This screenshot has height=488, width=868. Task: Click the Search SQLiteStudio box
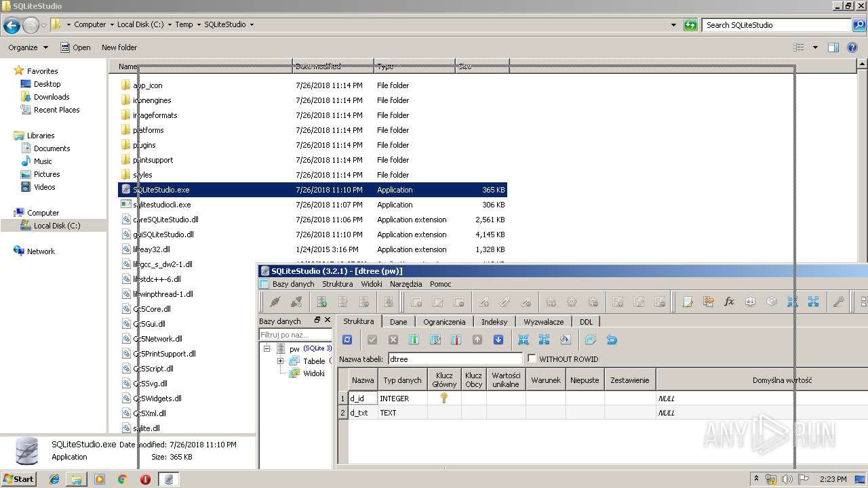777,25
